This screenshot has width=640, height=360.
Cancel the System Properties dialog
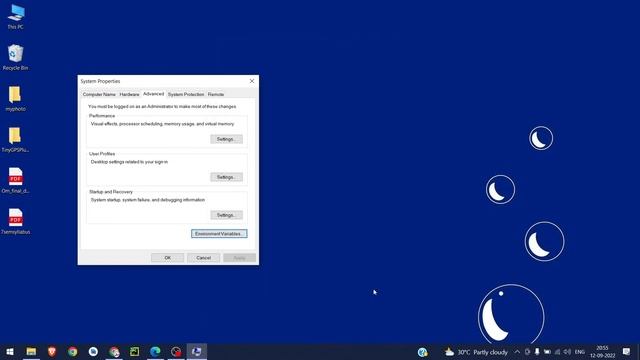[203, 258]
